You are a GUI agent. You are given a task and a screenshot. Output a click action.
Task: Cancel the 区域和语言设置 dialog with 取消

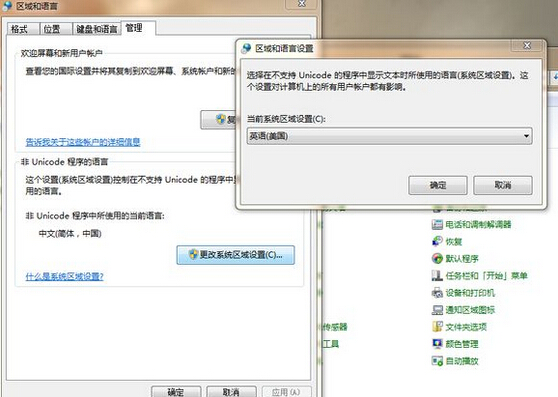(503, 185)
